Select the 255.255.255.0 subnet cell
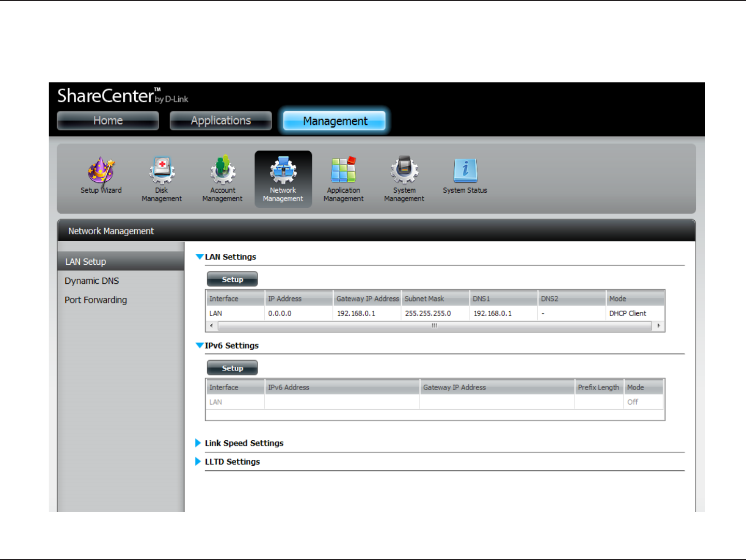This screenshot has width=746, height=560. click(x=435, y=313)
